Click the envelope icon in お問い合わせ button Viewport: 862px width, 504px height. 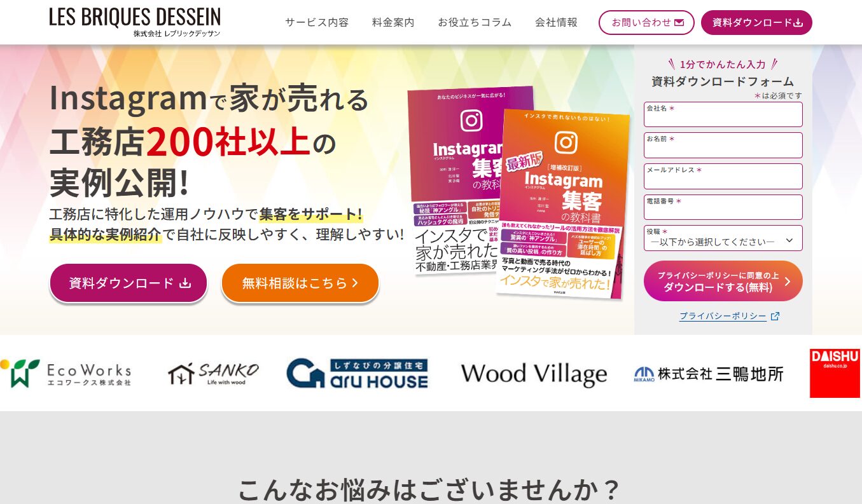point(679,22)
